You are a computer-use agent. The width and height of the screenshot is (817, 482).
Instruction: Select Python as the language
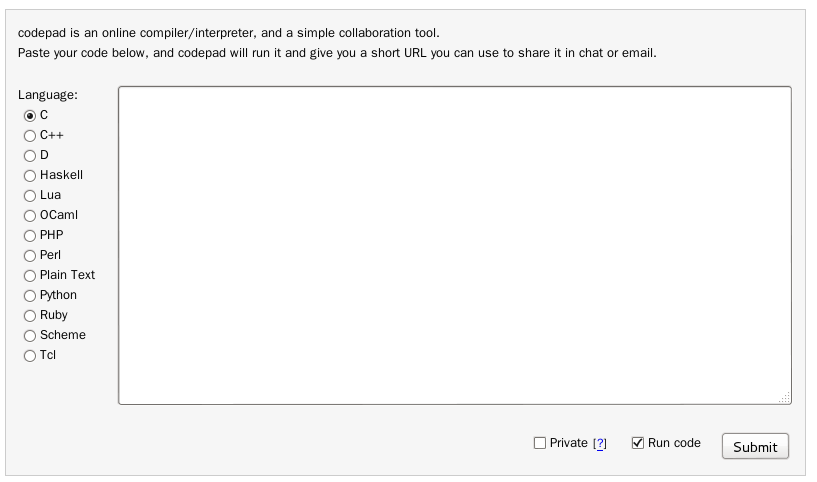click(30, 295)
